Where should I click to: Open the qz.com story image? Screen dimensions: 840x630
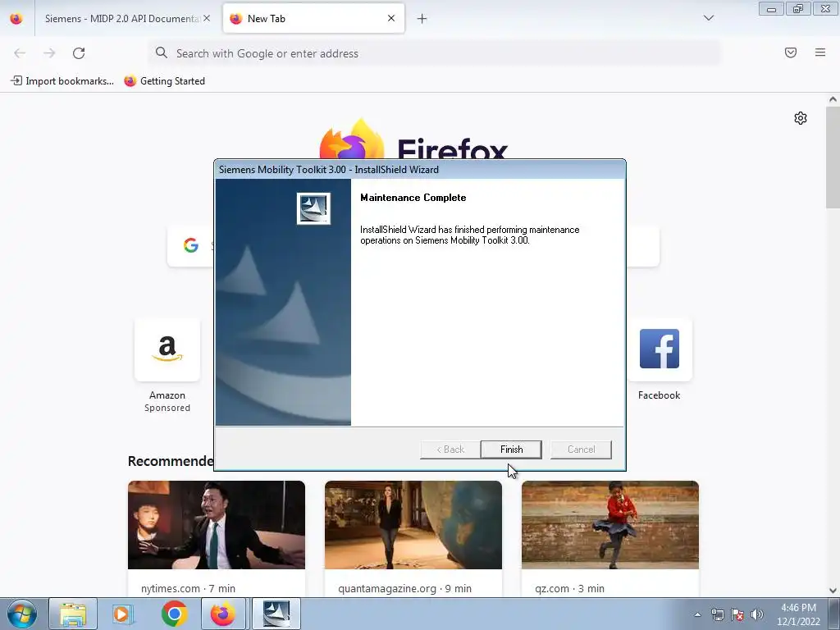point(610,525)
